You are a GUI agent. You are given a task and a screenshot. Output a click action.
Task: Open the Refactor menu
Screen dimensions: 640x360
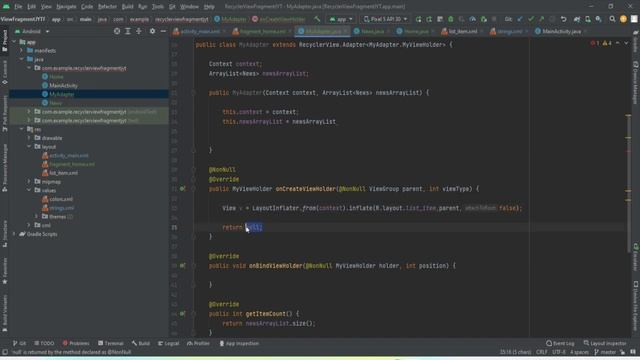tap(107, 7)
